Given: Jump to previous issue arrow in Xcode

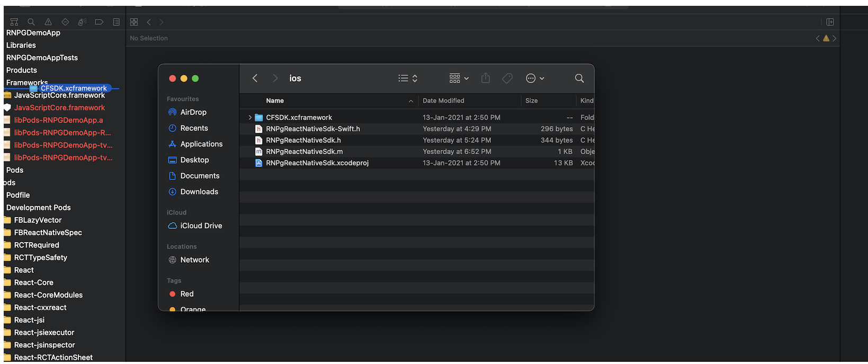Looking at the screenshot, I should click(818, 38).
